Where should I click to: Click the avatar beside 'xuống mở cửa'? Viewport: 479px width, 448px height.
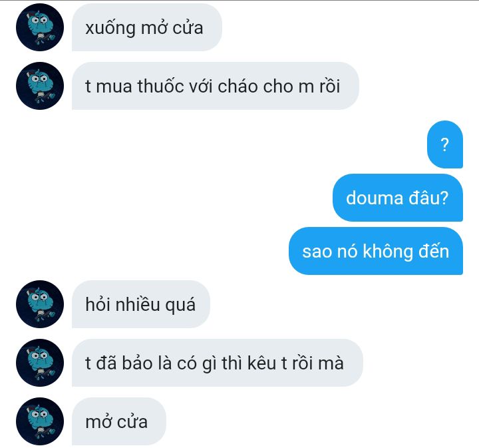tap(40, 27)
